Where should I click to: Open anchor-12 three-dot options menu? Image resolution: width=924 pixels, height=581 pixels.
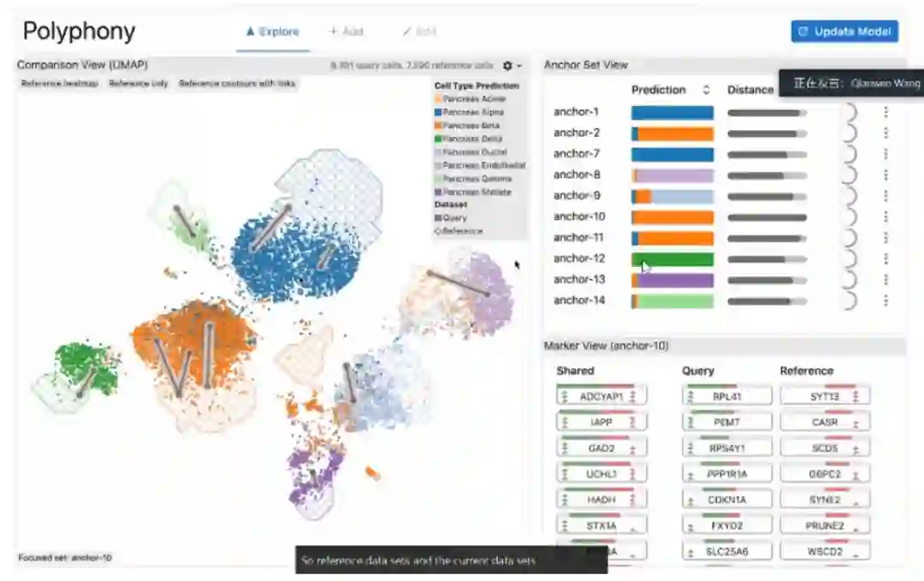click(x=885, y=258)
